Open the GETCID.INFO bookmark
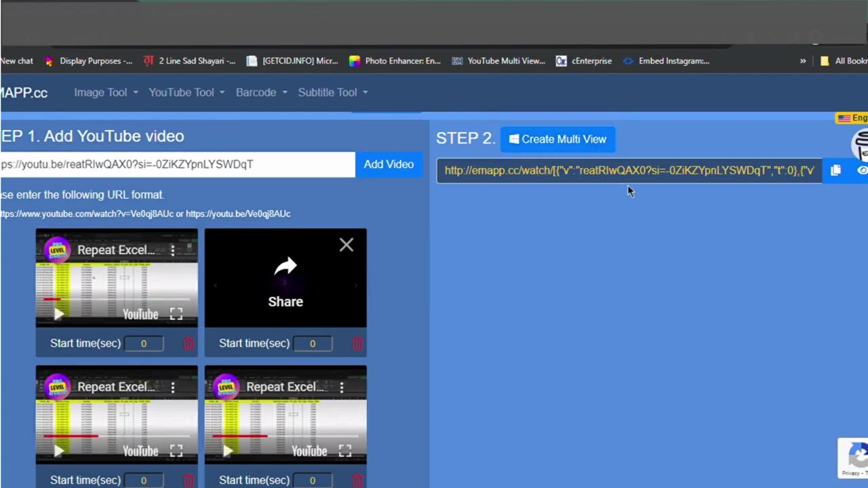Viewport: 868px width, 488px height. click(292, 61)
